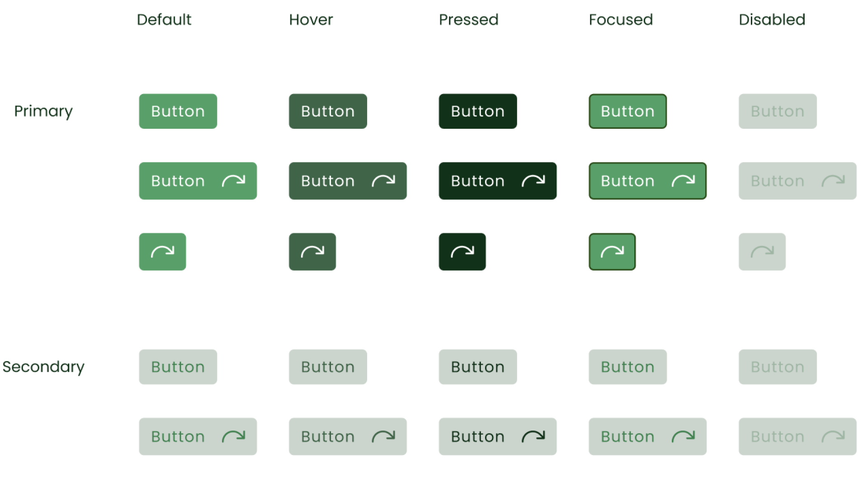Click the Primary Focused icon-only button
868x488 pixels.
pos(612,252)
